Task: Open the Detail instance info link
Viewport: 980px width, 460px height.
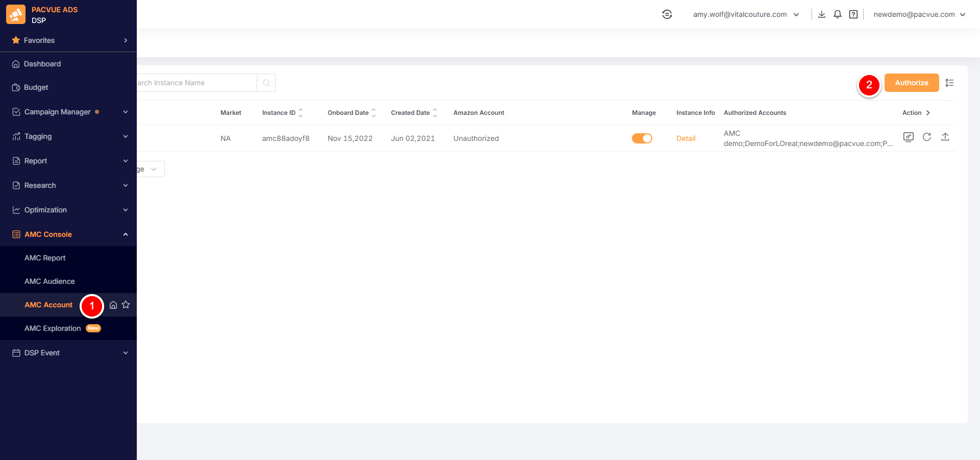Action: click(x=686, y=138)
